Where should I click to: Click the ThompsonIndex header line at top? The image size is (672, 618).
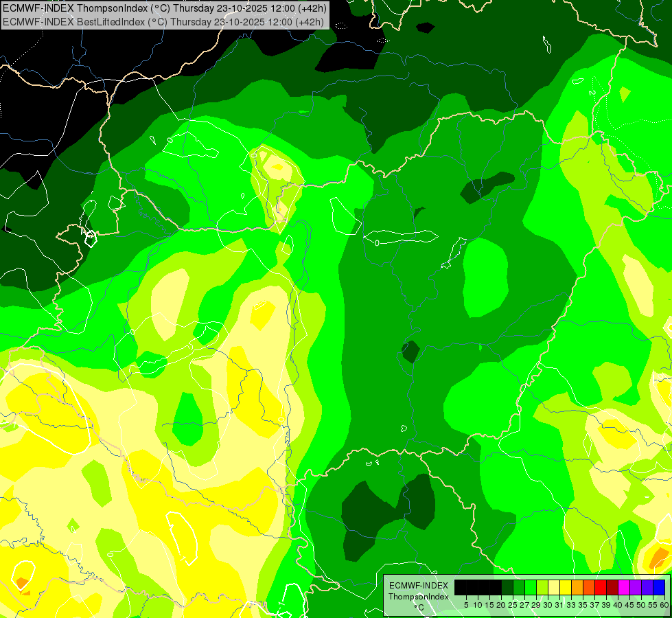[x=165, y=8]
